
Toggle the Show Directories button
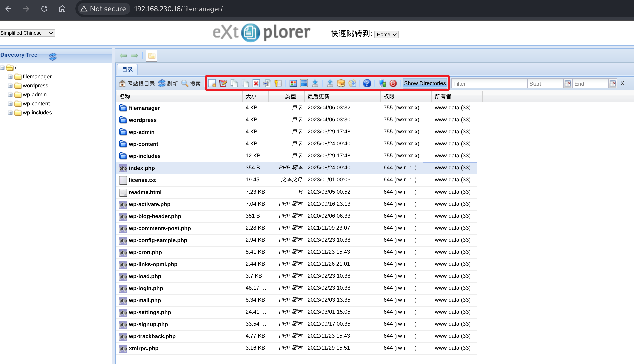(425, 83)
